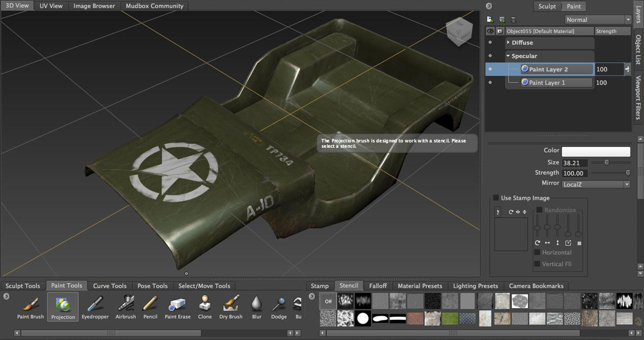Enable Use Stamp Image checkbox

[496, 198]
